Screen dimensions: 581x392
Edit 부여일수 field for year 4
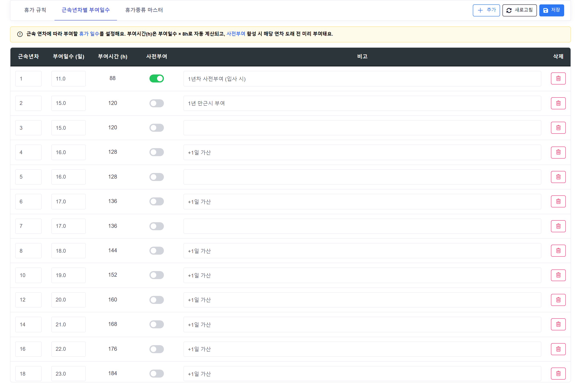click(68, 152)
